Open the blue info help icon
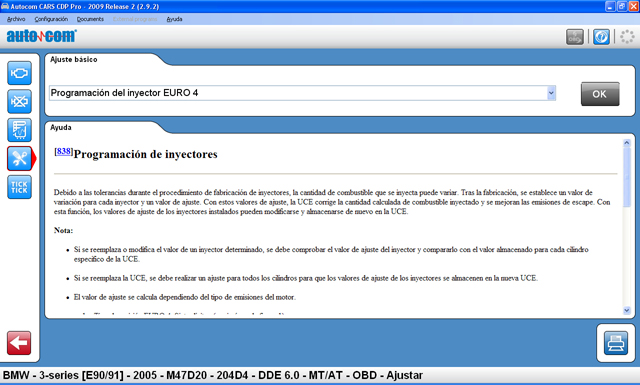This screenshot has height=385, width=640. click(x=601, y=37)
